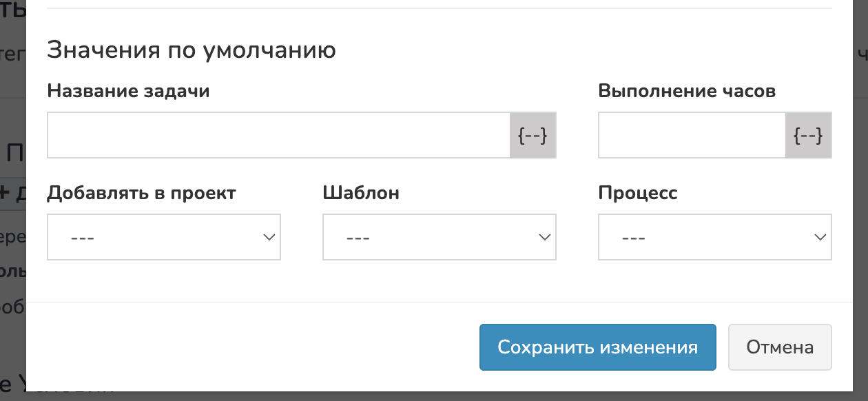Click the Выполнение часов label
The height and width of the screenshot is (401, 868).
point(687,91)
